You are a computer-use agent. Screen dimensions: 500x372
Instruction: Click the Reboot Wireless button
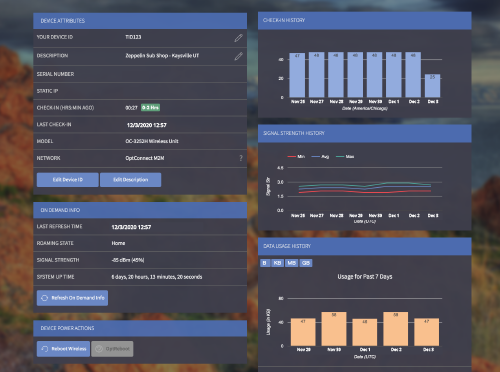pos(63,349)
